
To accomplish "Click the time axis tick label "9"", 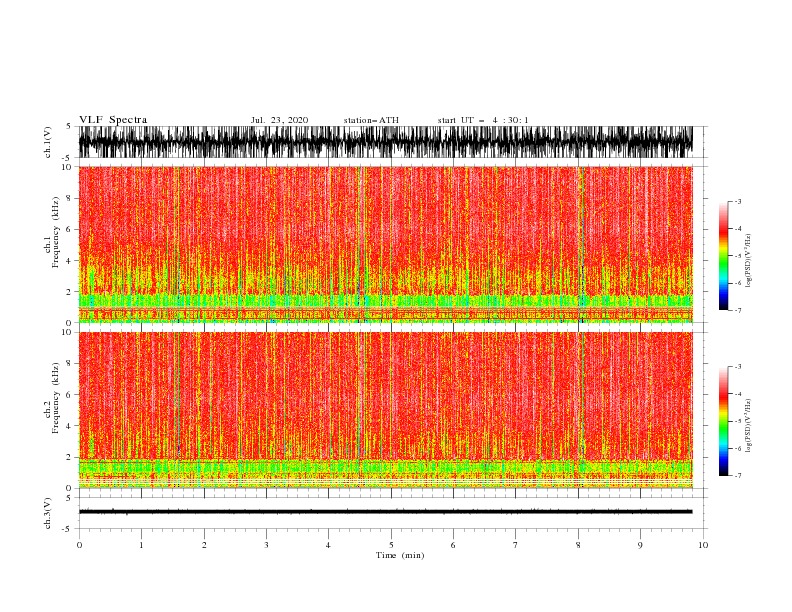I will click(x=640, y=545).
